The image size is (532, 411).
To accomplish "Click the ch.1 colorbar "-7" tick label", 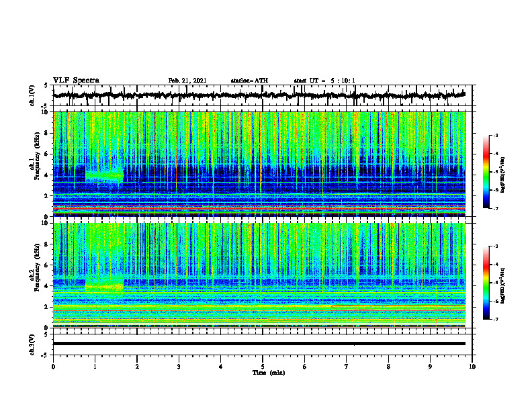I will point(496,208).
